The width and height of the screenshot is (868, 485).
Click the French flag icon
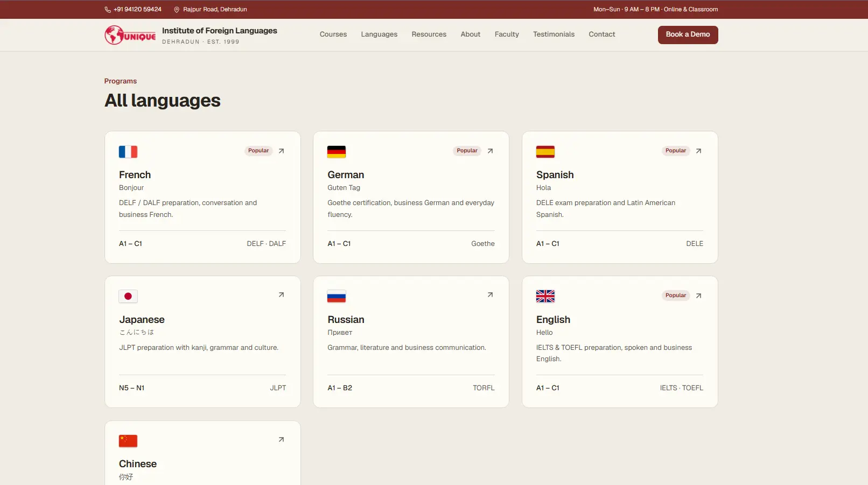click(x=128, y=152)
